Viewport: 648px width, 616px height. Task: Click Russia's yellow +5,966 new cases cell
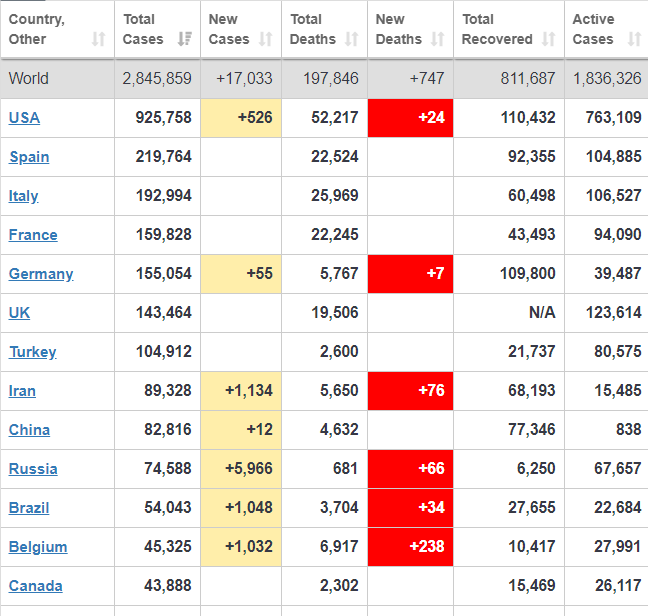241,469
